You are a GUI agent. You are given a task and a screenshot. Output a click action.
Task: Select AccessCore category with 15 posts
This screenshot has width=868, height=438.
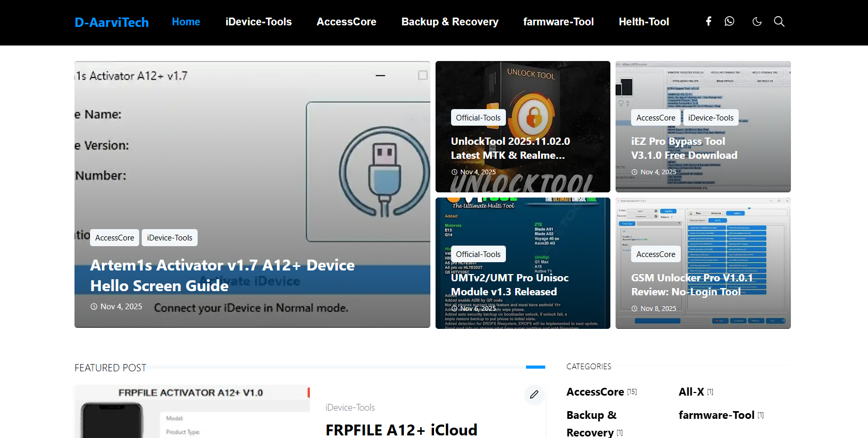[602, 392]
